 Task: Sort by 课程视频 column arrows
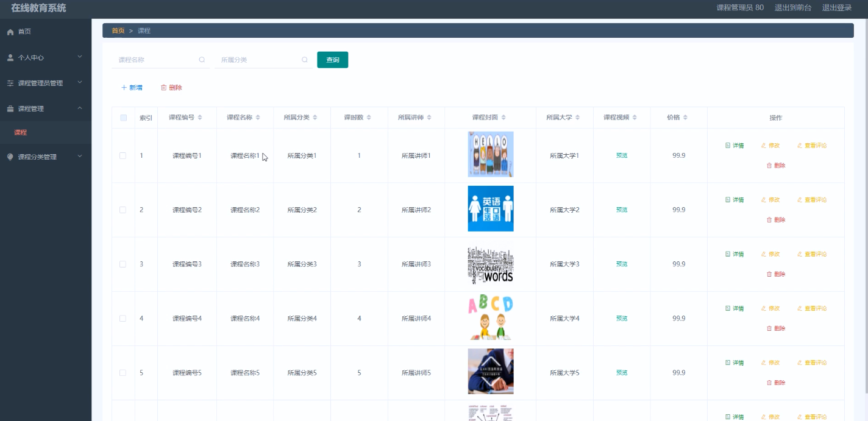click(x=635, y=118)
